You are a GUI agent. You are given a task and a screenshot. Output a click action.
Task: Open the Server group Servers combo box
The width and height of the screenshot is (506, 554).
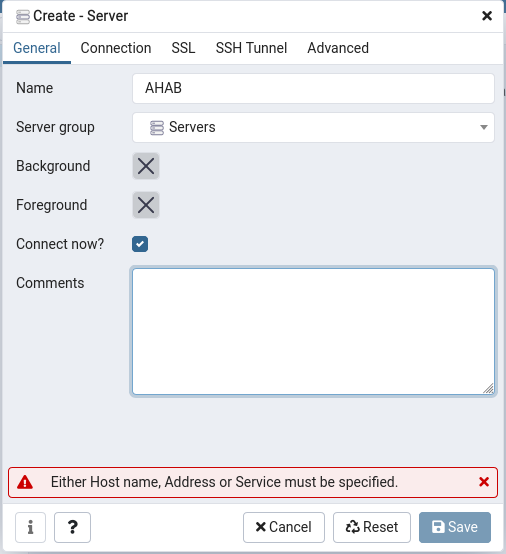tap(313, 127)
